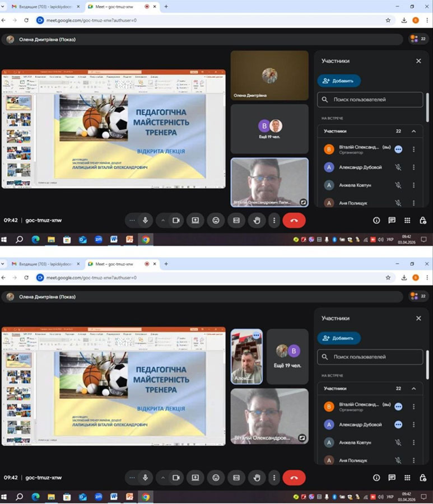
Task: Toggle the microphone in the bottom screenshot
Action: tap(145, 478)
